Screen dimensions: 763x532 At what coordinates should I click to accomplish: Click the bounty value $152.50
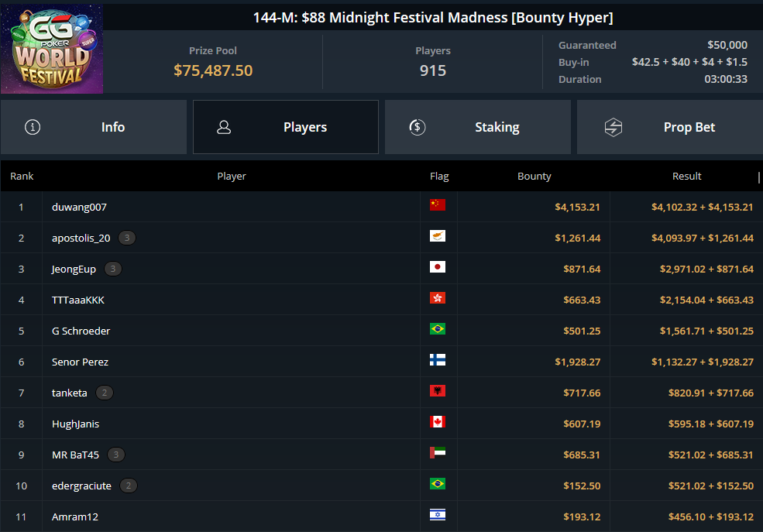point(582,486)
